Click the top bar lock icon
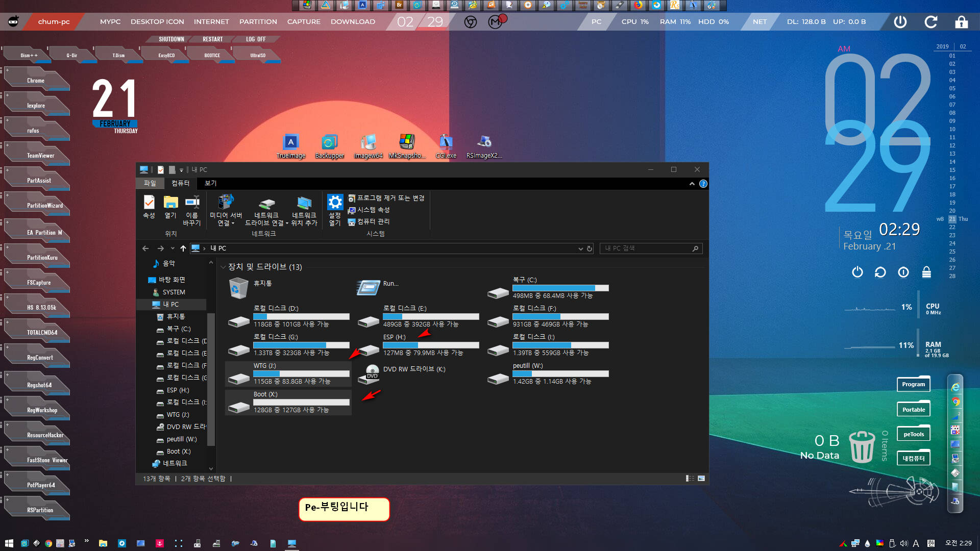The height and width of the screenshot is (551, 980). (962, 22)
